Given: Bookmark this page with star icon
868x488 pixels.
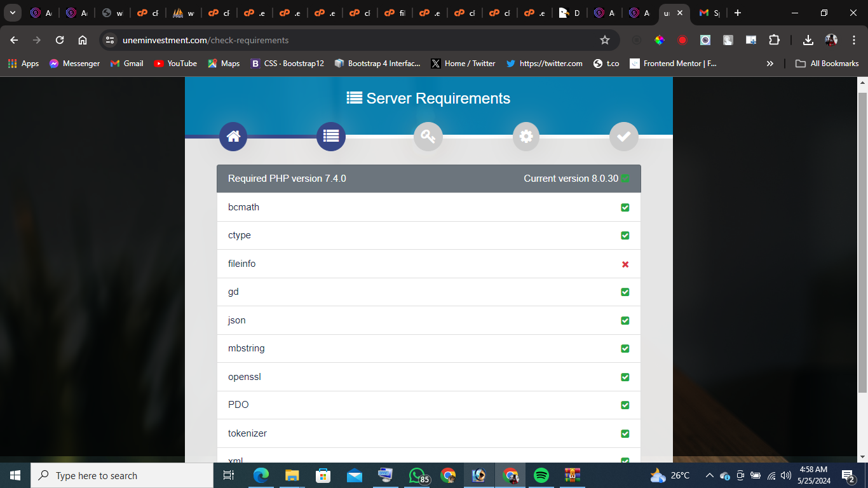Looking at the screenshot, I should pyautogui.click(x=605, y=40).
